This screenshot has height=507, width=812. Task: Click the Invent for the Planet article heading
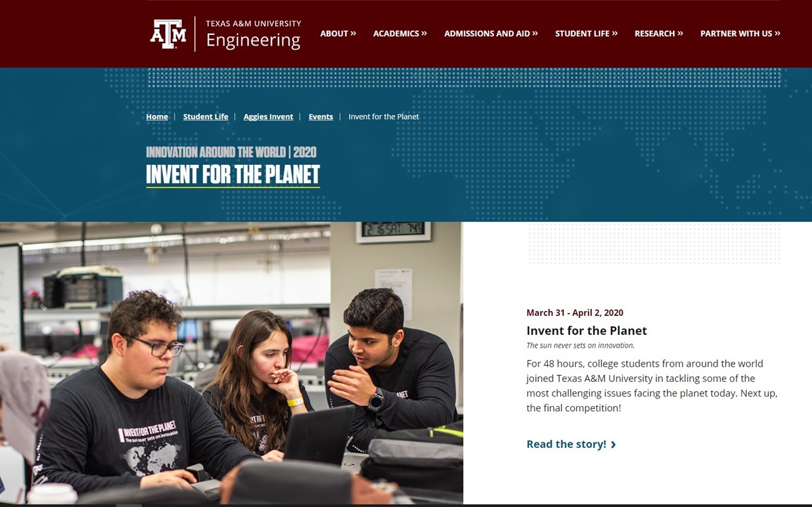point(587,331)
